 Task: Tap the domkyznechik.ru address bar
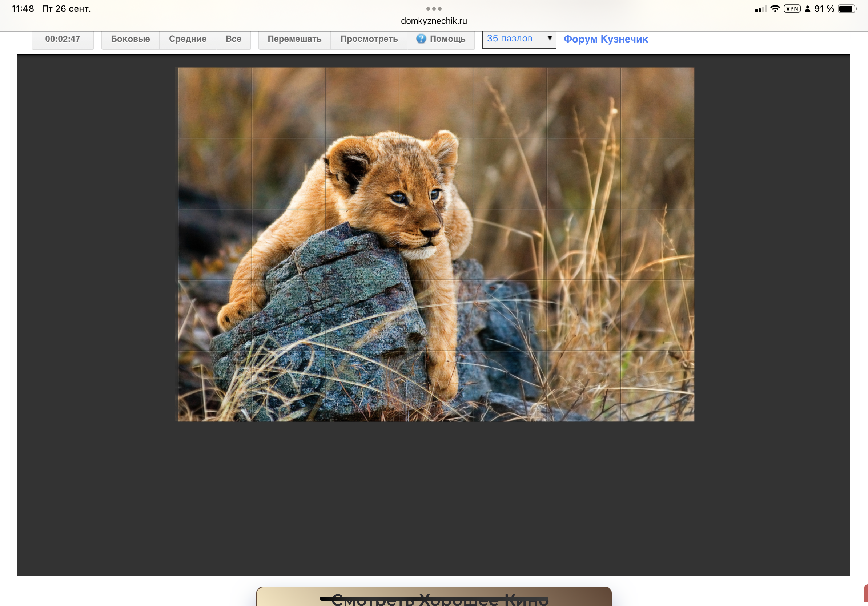434,21
